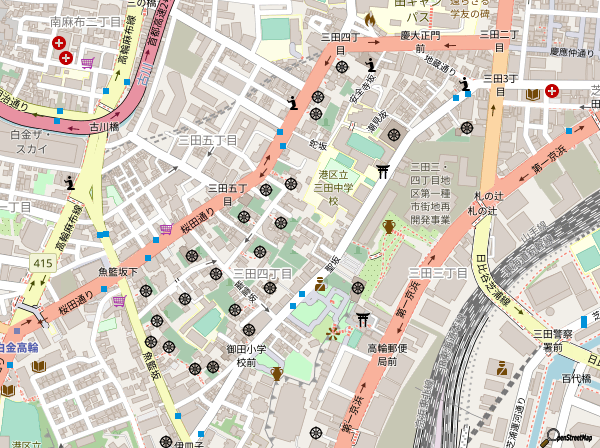This screenshot has width=600, height=448.
Task: Select the library book icon near 三田3丁目
Action: (533, 93)
